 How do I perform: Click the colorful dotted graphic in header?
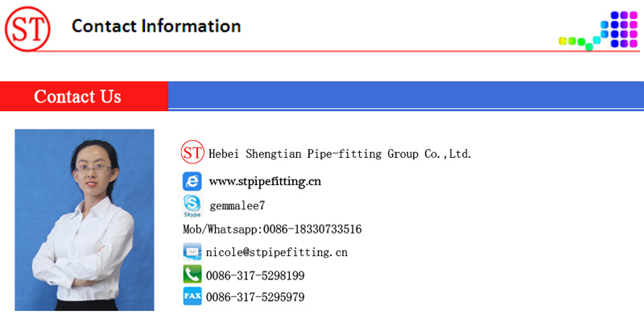[x=598, y=31]
